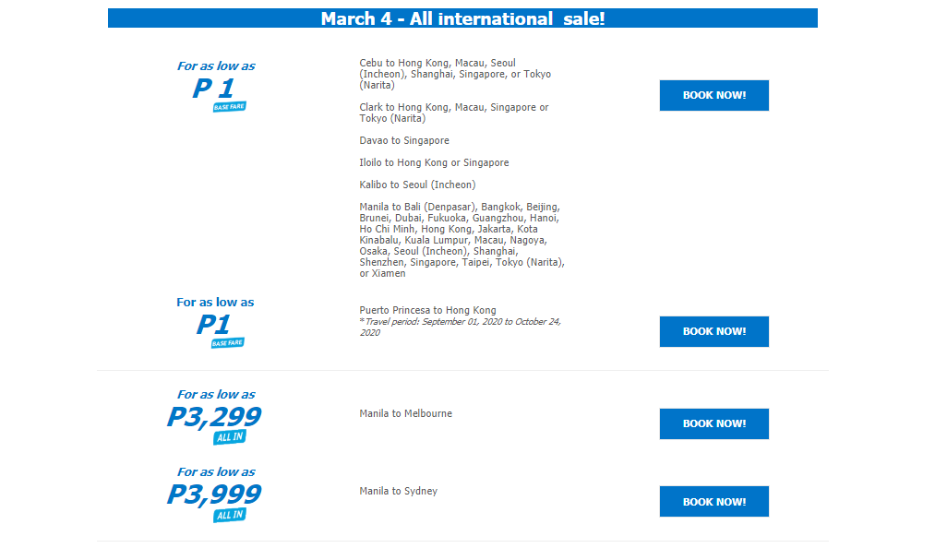Click the first P 1 base fare badge

216,86
